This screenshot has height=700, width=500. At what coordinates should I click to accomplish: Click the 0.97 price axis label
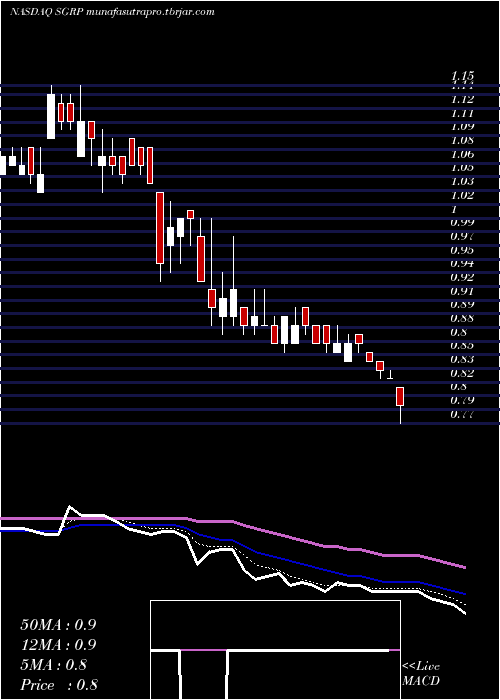coord(462,236)
